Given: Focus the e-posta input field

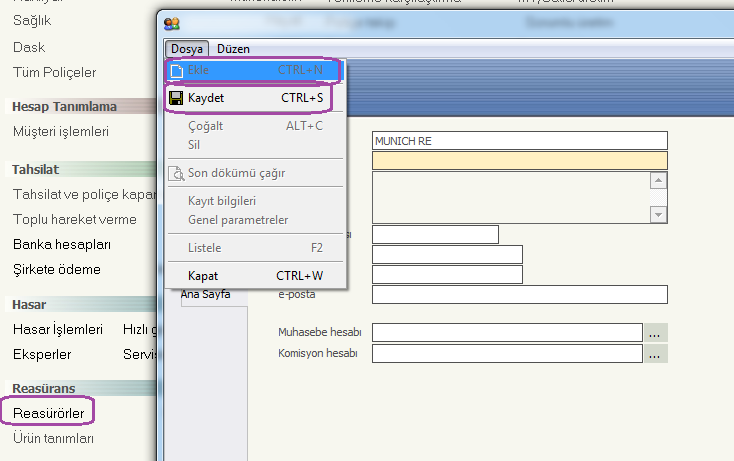Looking at the screenshot, I should 518,294.
